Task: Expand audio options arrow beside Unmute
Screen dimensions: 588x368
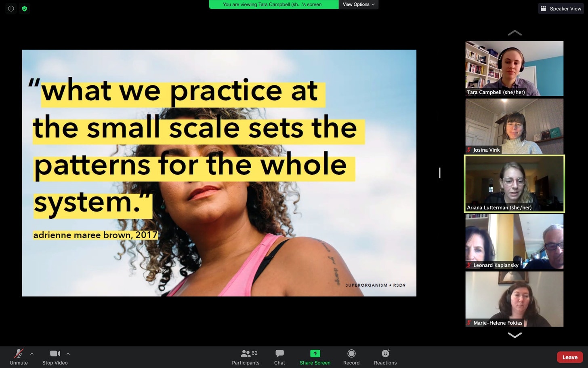Action: [32, 353]
